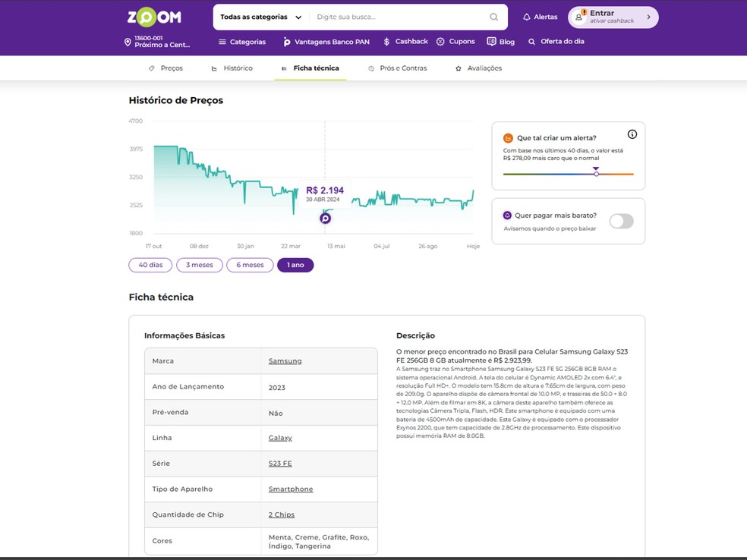Viewport: 747px width, 560px height.
Task: Enable the 'Quer pagar mais barato?' toggle
Action: pyautogui.click(x=621, y=221)
